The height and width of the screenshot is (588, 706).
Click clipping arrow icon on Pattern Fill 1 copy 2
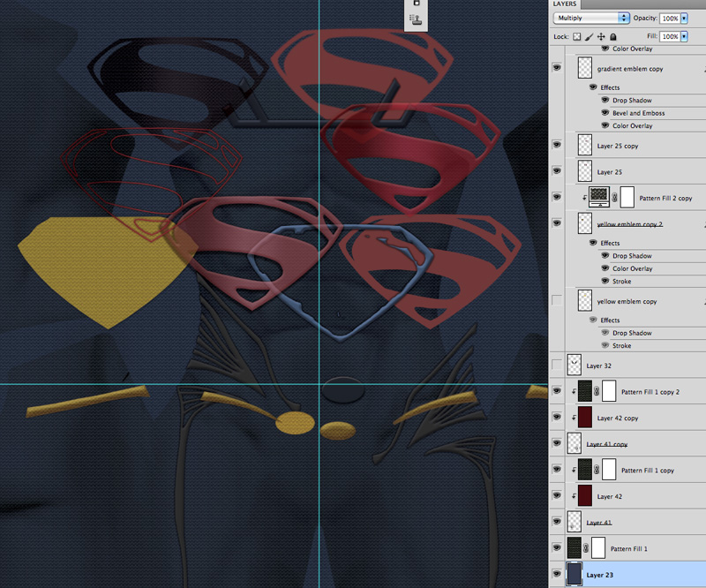click(x=574, y=391)
